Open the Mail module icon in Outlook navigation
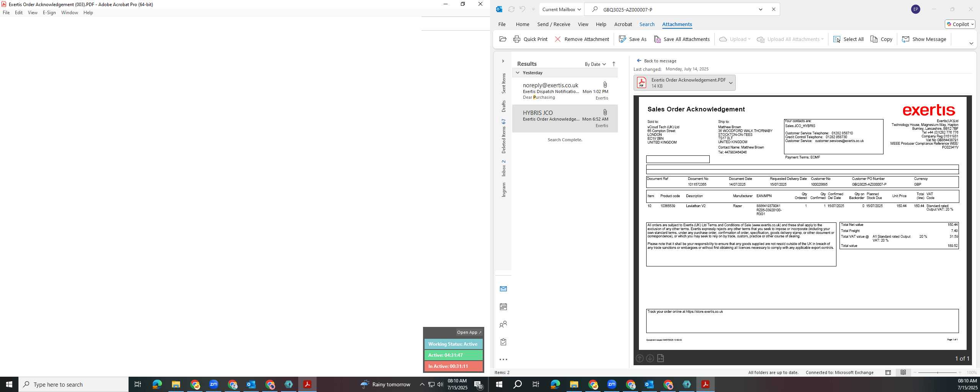Image resolution: width=980 pixels, height=392 pixels. [503, 289]
